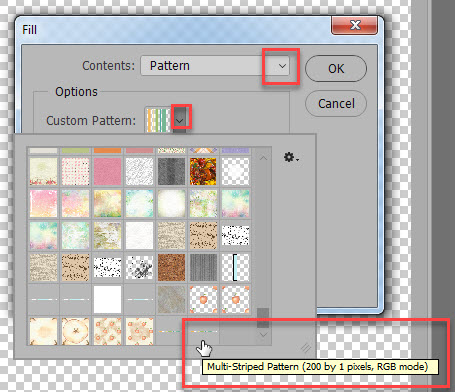The image size is (455, 392).
Task: Select the soft white blob on transparency
Action: (235, 171)
